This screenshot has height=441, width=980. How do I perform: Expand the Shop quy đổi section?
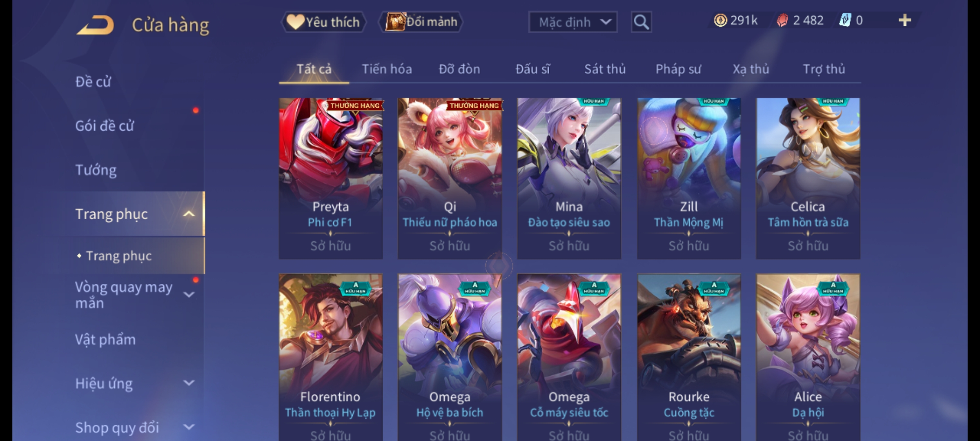(x=189, y=427)
